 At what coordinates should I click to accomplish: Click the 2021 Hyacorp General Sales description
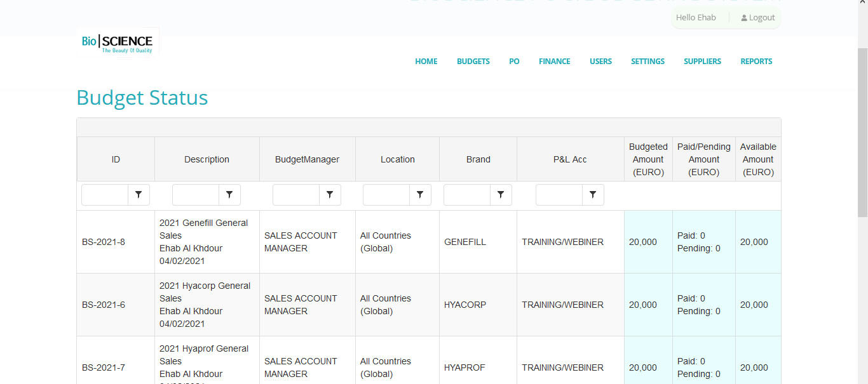pyautogui.click(x=205, y=292)
